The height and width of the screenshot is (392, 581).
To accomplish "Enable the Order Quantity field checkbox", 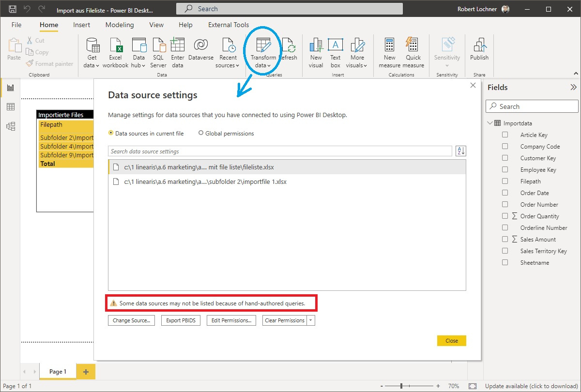I will click(x=505, y=216).
